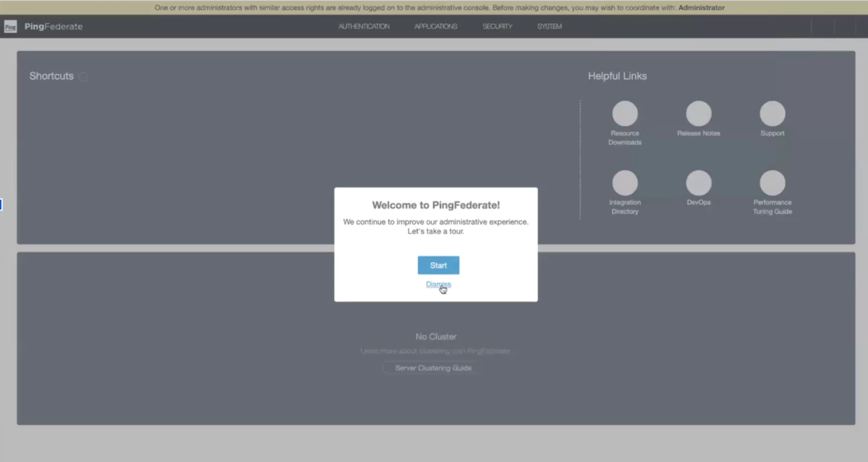Click the 'Helpful Links' heading

coord(617,76)
